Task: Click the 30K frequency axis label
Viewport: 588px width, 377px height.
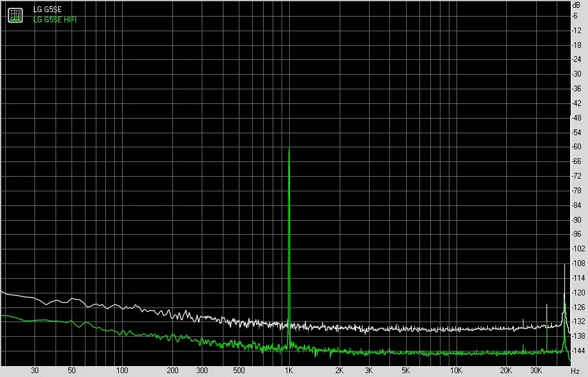Action: (536, 371)
